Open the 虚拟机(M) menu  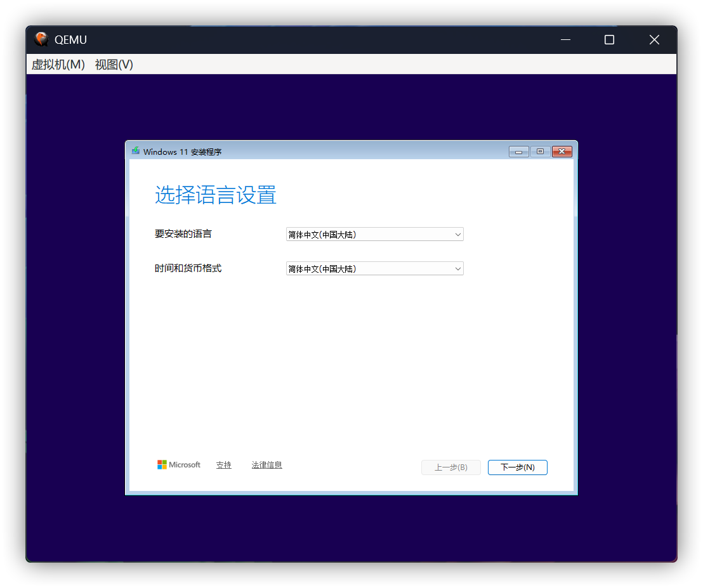(x=58, y=65)
